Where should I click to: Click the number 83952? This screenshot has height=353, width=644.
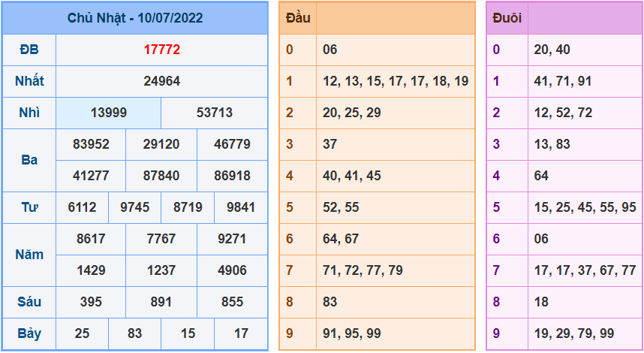click(91, 144)
